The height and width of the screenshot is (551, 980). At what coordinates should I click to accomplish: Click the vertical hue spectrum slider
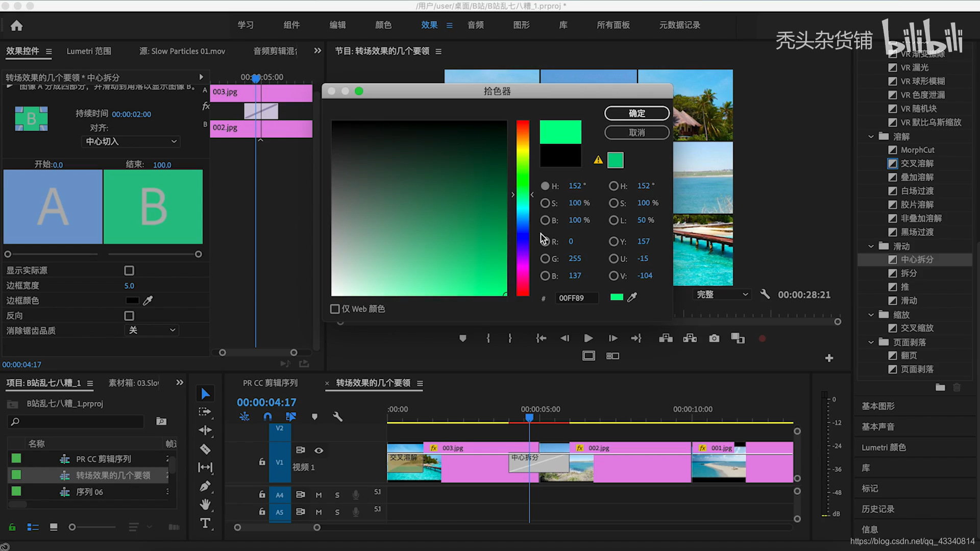522,208
